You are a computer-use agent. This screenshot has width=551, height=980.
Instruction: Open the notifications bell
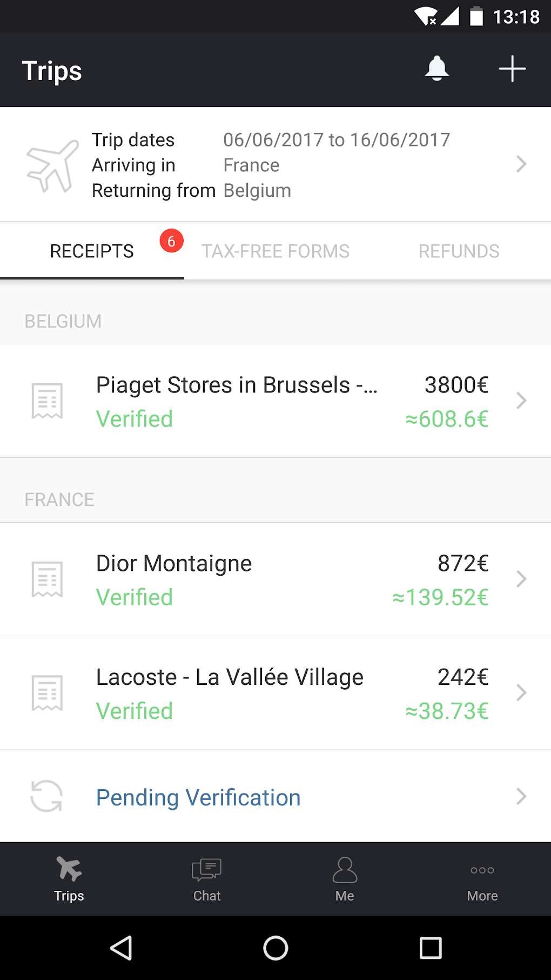coord(437,69)
